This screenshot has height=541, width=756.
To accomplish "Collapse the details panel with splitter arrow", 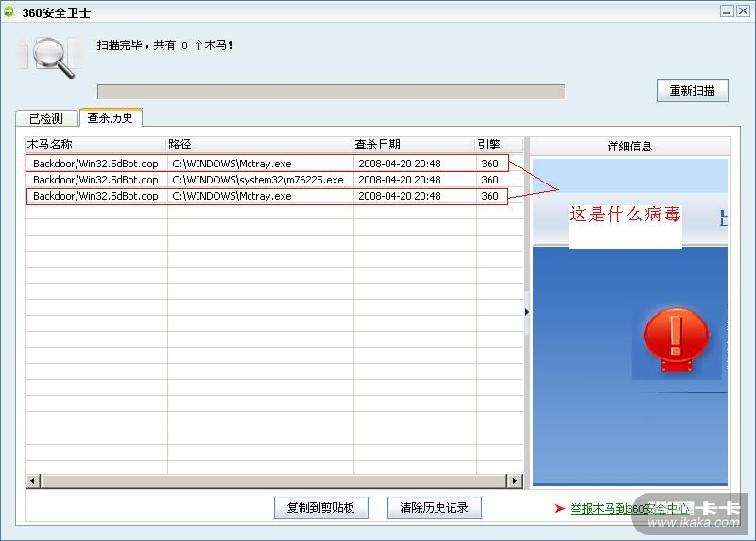I will click(x=527, y=312).
